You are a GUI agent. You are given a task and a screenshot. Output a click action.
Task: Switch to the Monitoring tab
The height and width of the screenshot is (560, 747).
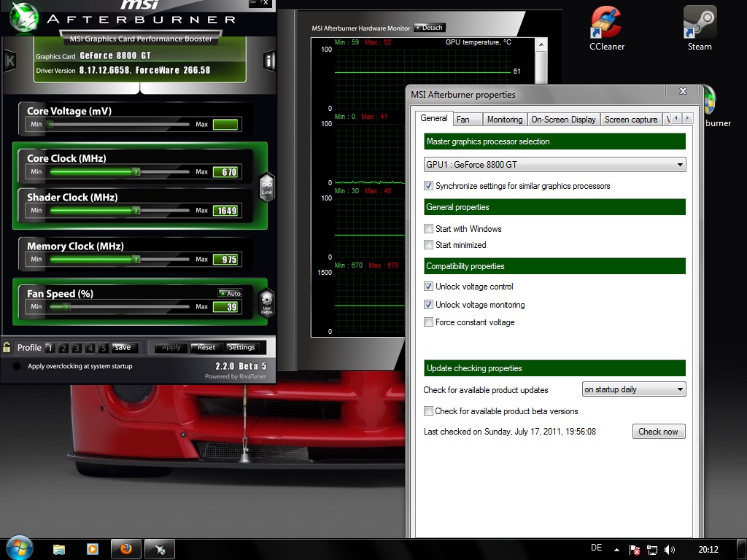(505, 120)
